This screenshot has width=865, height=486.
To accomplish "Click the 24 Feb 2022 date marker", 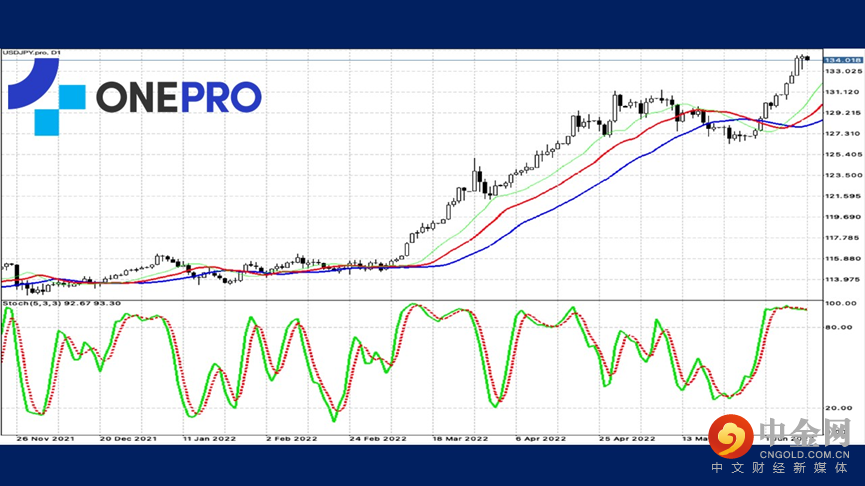I will coord(378,439).
